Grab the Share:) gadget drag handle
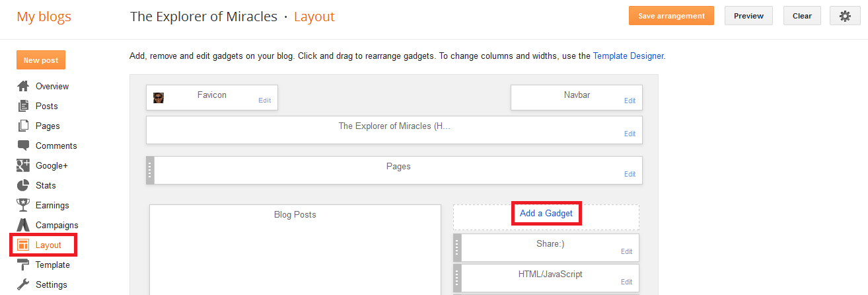Viewport: 868px width, 295px height. [x=457, y=247]
